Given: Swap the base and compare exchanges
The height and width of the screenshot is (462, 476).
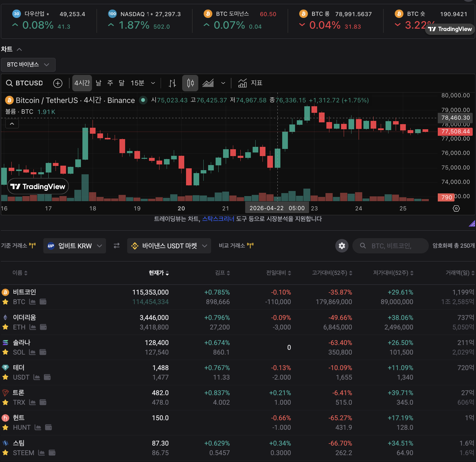Looking at the screenshot, I should tap(116, 246).
